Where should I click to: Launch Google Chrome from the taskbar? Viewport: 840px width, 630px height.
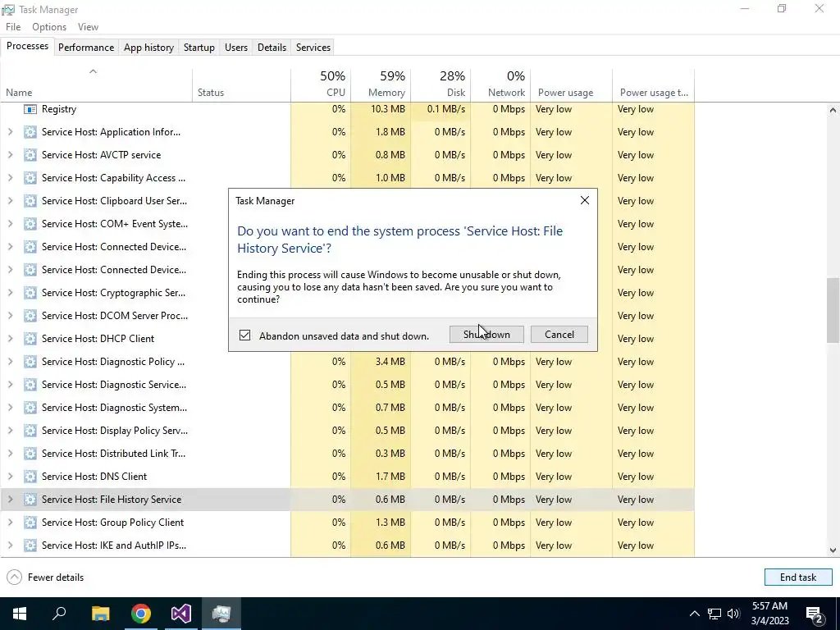click(141, 614)
